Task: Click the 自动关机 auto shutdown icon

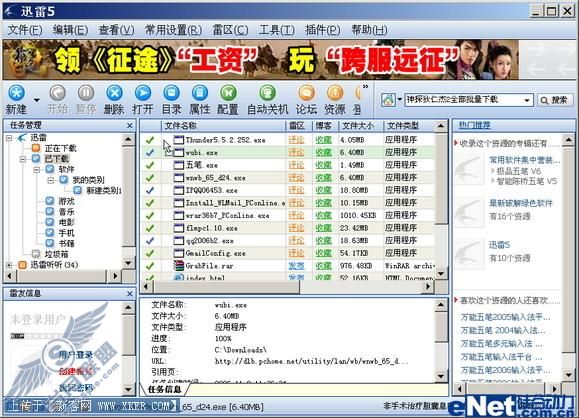Action: click(x=267, y=93)
